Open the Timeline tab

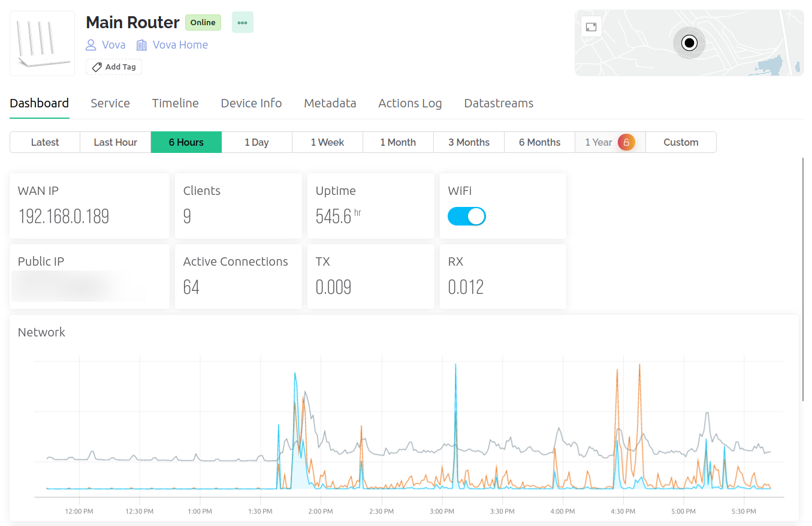click(x=175, y=103)
